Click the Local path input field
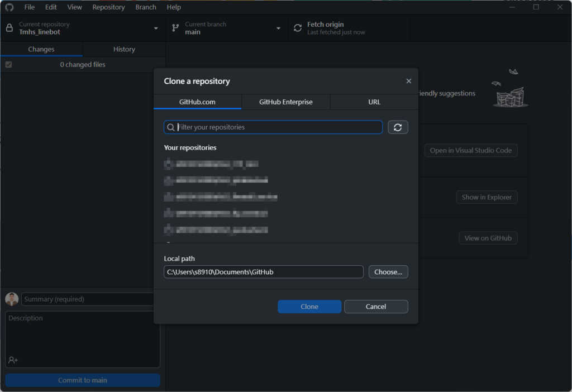Viewport: 572px width, 392px height. pos(264,272)
